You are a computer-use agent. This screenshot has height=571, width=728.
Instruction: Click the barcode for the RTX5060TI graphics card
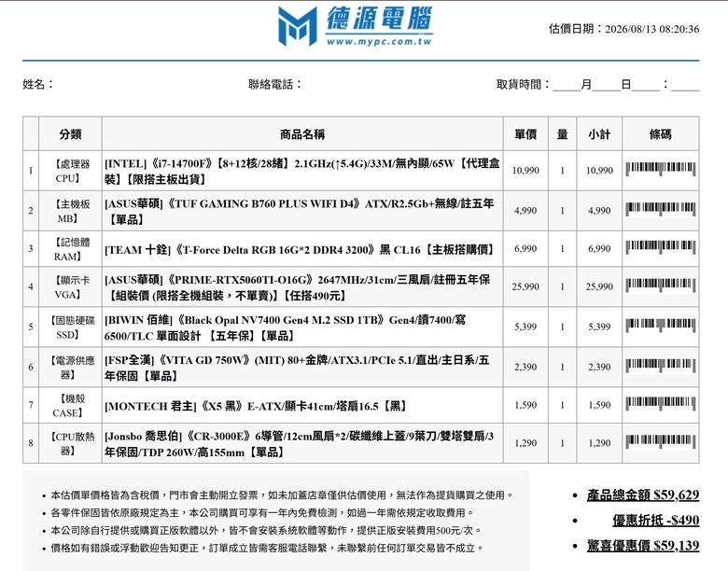660,285
